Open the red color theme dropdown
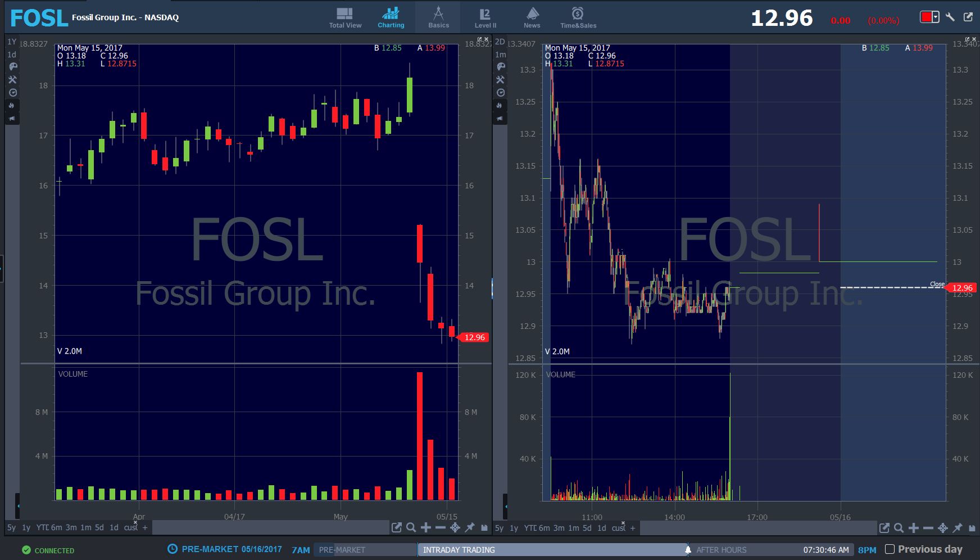 (929, 17)
